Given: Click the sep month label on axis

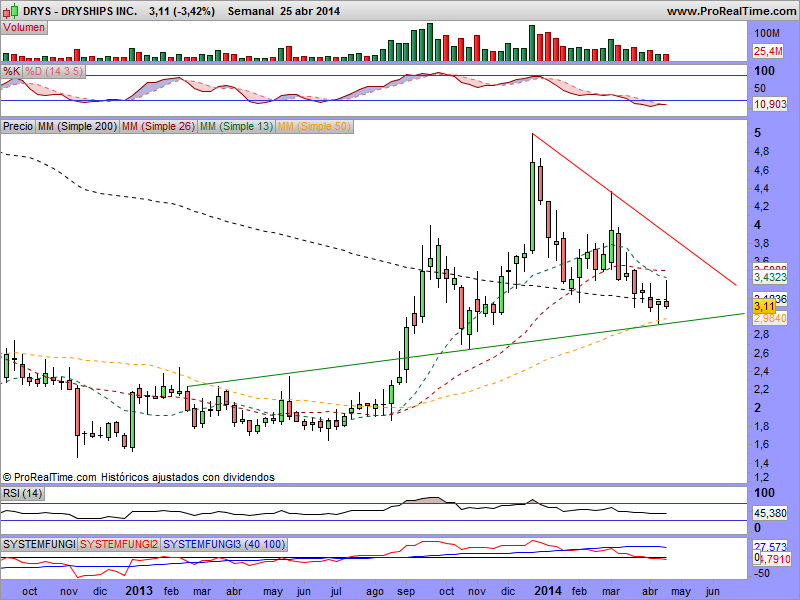Looking at the screenshot, I should [x=406, y=591].
